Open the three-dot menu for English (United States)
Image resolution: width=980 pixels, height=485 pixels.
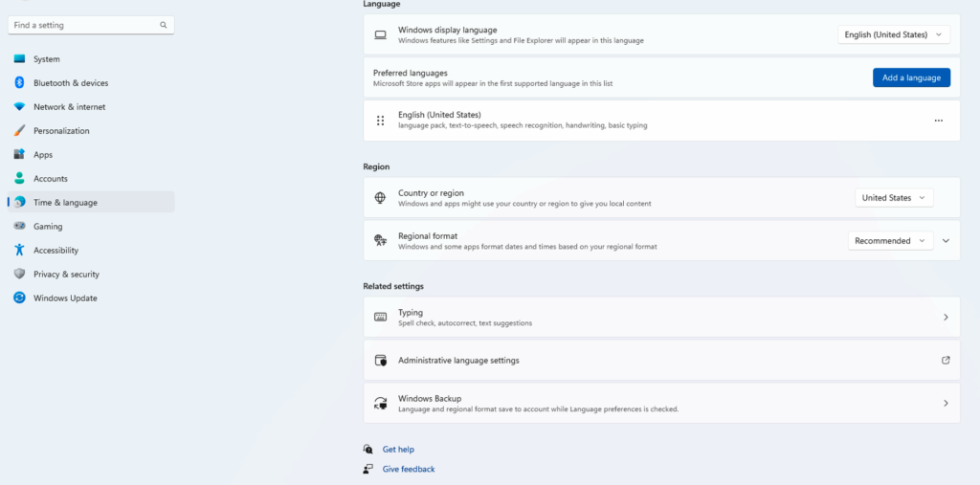[x=938, y=121]
